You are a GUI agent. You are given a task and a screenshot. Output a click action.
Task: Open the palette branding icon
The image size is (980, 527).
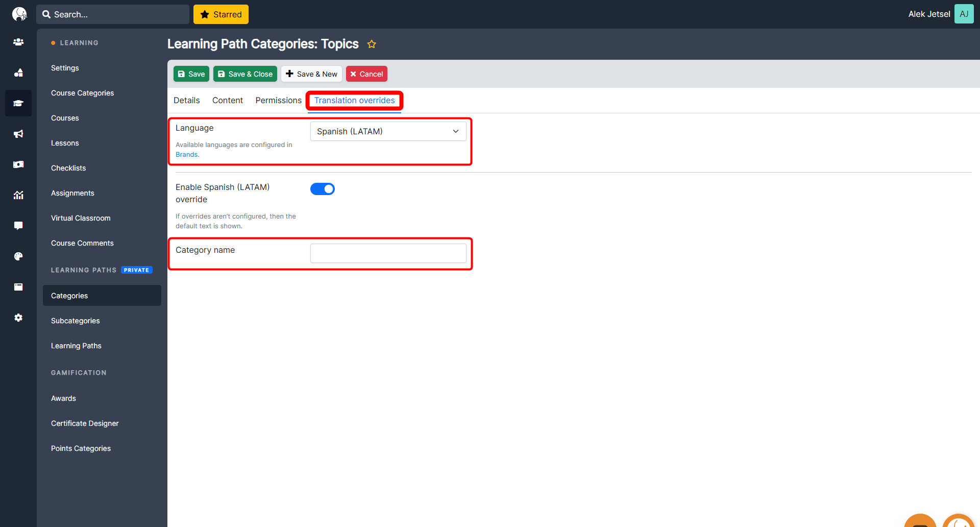pyautogui.click(x=18, y=256)
